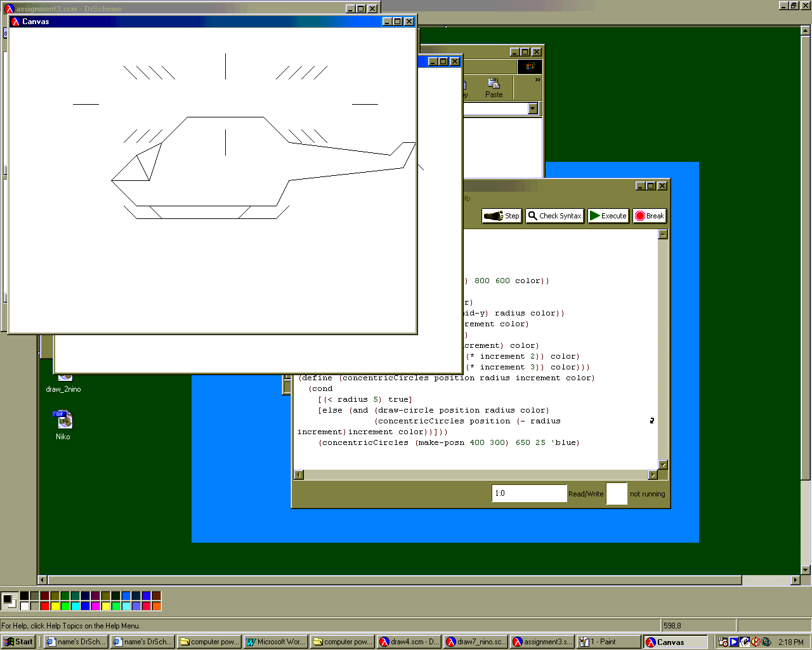Click the 1:0 cursor position field
This screenshot has width=812, height=650.
pos(529,493)
